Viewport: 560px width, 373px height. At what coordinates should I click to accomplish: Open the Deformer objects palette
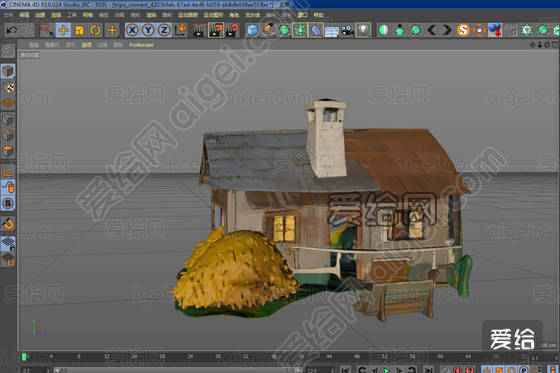tap(316, 30)
